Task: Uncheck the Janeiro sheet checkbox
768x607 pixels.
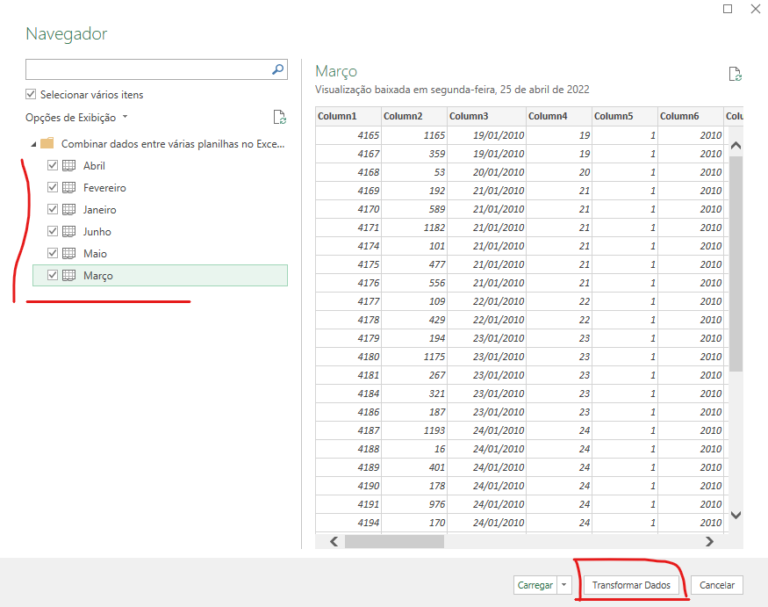Action: coord(52,210)
